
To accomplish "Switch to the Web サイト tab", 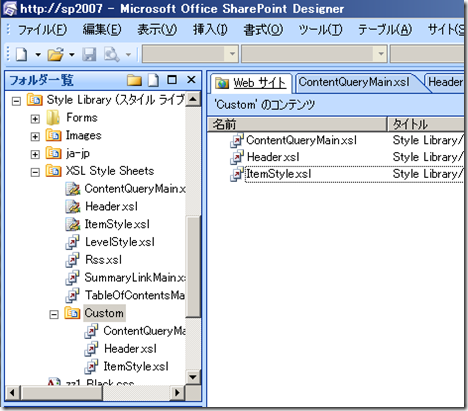I will point(251,83).
